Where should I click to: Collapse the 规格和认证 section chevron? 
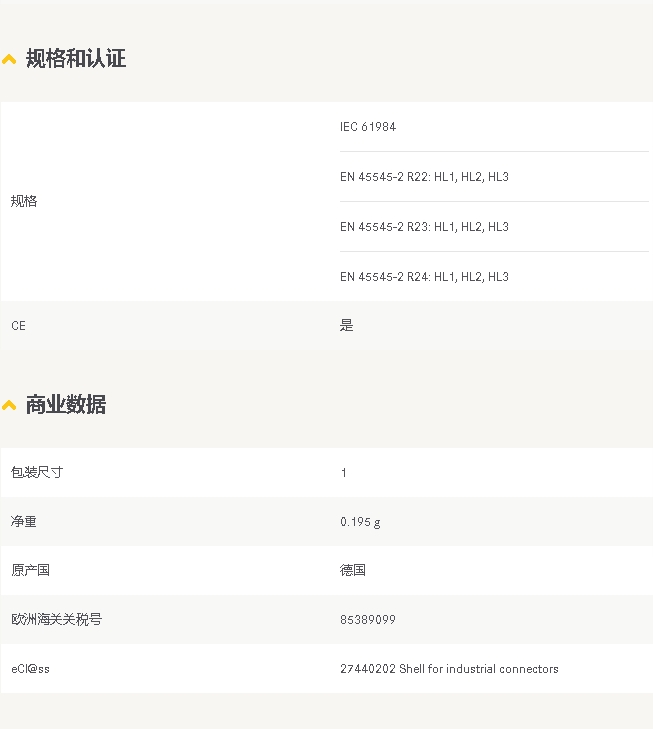[9, 60]
